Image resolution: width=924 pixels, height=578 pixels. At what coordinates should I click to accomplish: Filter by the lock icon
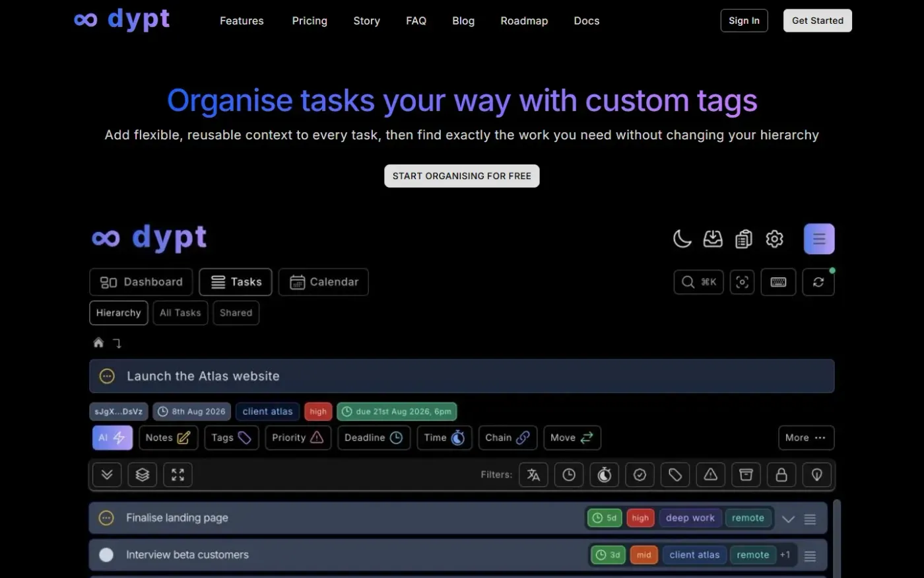781,474
